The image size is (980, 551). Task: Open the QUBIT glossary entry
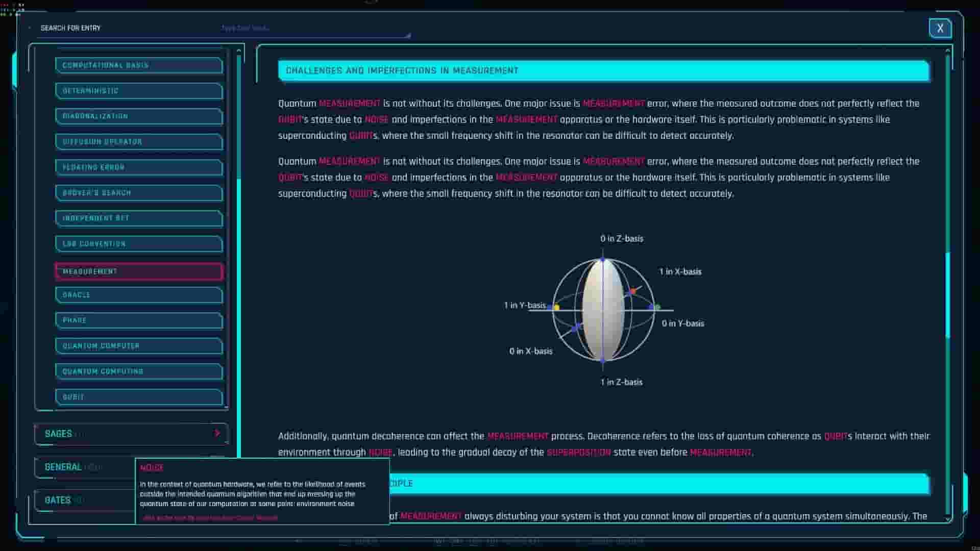(138, 397)
